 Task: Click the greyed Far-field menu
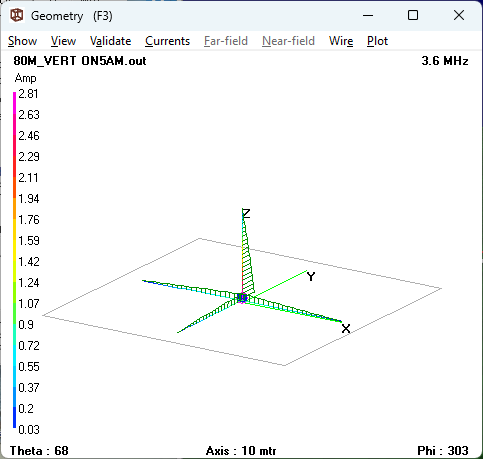226,41
